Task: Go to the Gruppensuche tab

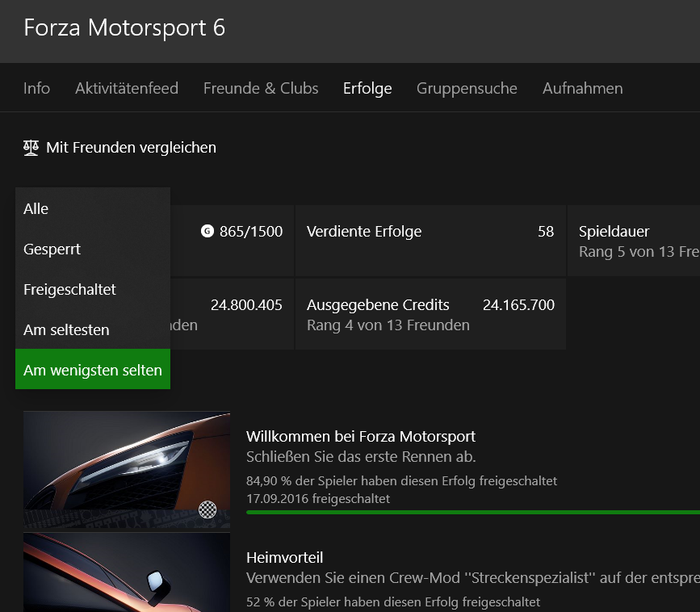Action: pos(467,88)
